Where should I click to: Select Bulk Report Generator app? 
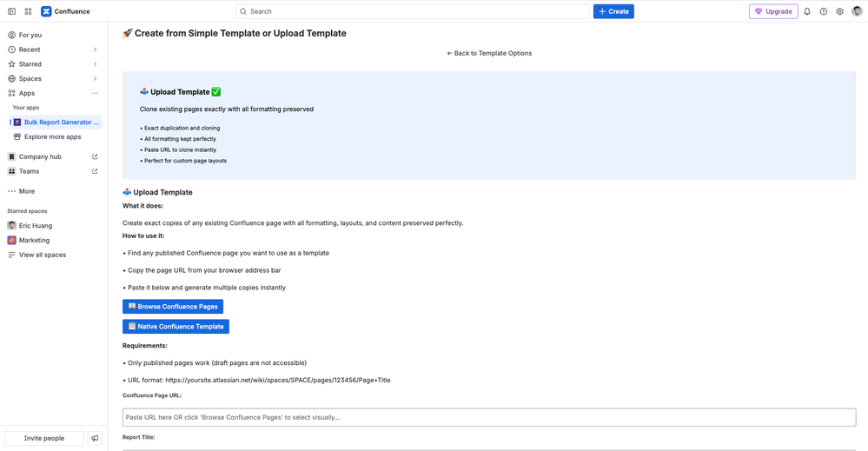click(x=61, y=123)
